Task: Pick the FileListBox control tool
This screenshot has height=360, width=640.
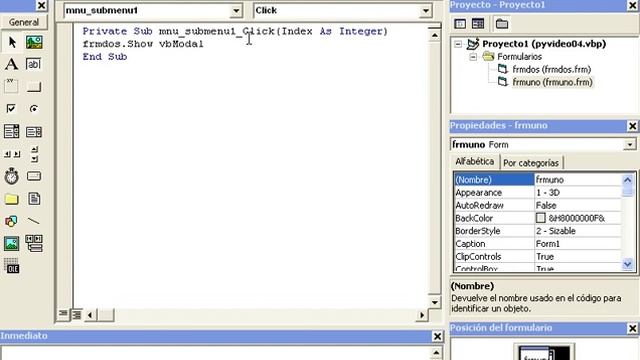Action: click(x=34, y=199)
